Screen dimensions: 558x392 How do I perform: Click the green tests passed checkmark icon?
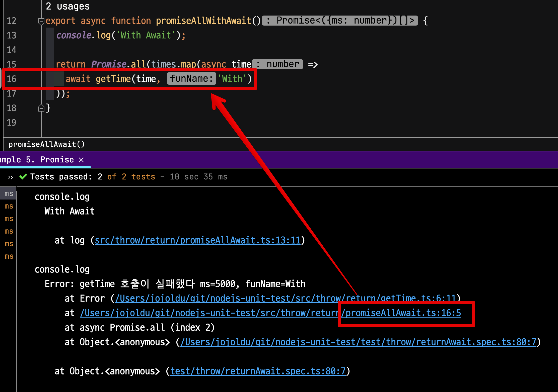coord(23,177)
